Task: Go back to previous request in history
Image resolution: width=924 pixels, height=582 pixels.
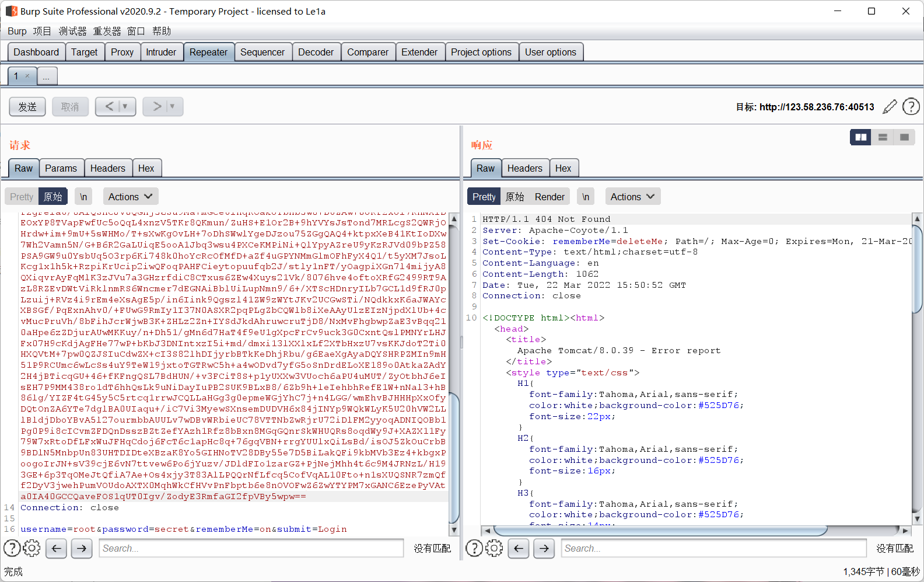Action: tap(108, 106)
